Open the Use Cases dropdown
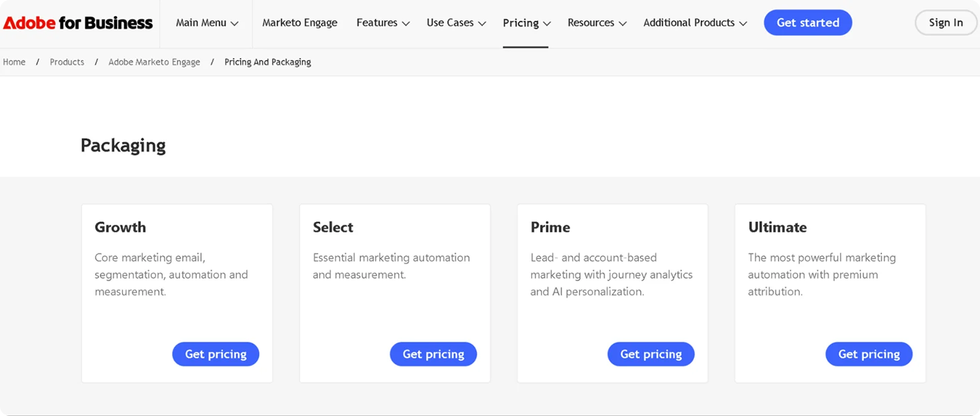The height and width of the screenshot is (416, 980). [456, 23]
